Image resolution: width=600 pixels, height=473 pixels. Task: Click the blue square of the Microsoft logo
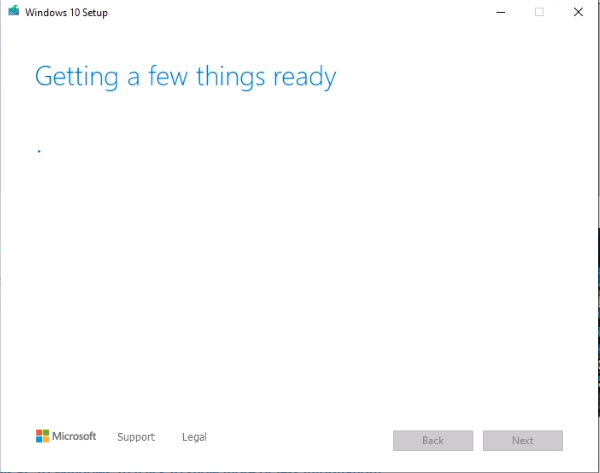pyautogui.click(x=39, y=440)
